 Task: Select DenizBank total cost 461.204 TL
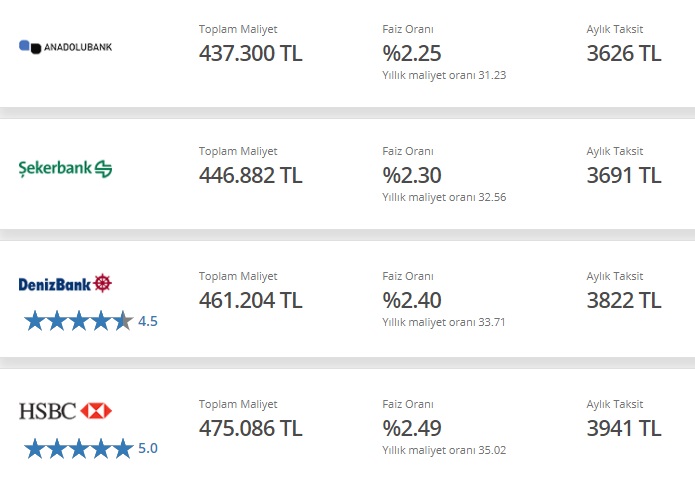tap(250, 300)
